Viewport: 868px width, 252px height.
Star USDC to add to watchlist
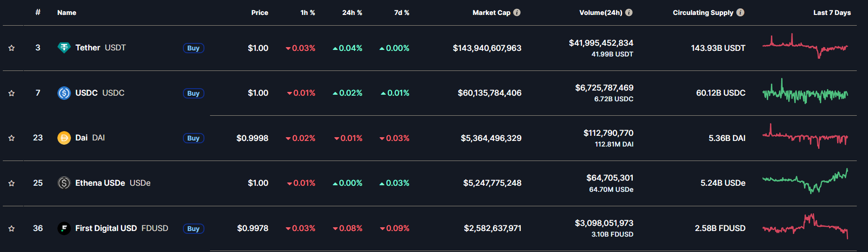coord(12,93)
